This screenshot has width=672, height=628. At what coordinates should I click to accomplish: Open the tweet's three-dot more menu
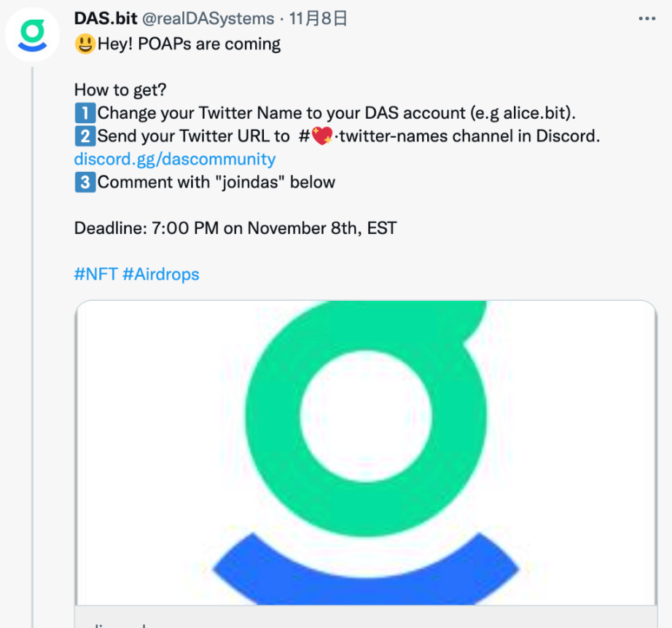point(646,19)
